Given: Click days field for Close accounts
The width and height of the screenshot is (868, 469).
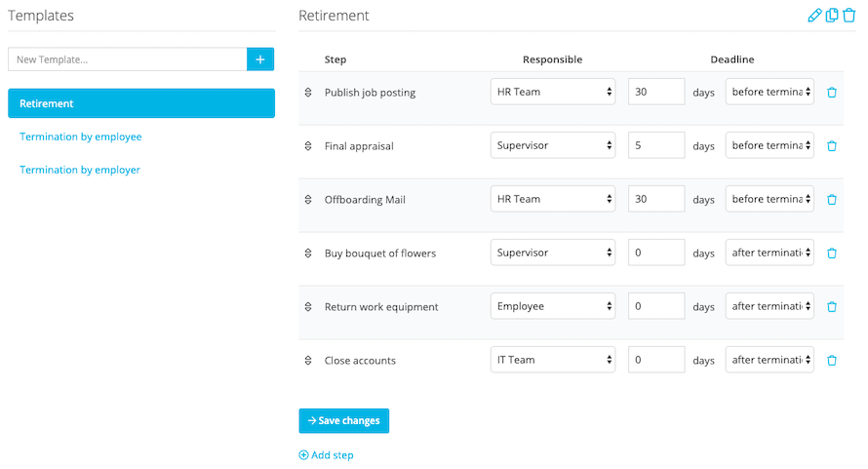Looking at the screenshot, I should point(656,360).
